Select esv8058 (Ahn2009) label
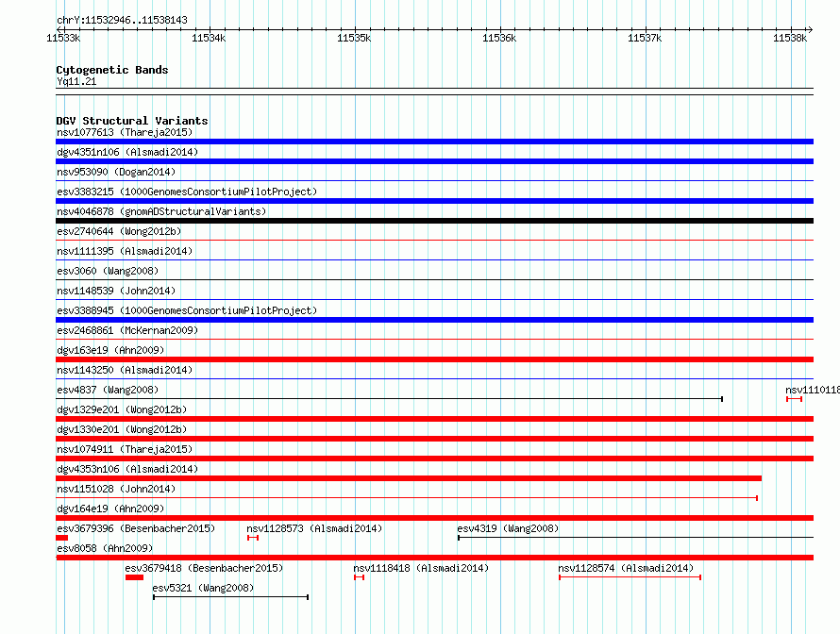 coord(105,548)
